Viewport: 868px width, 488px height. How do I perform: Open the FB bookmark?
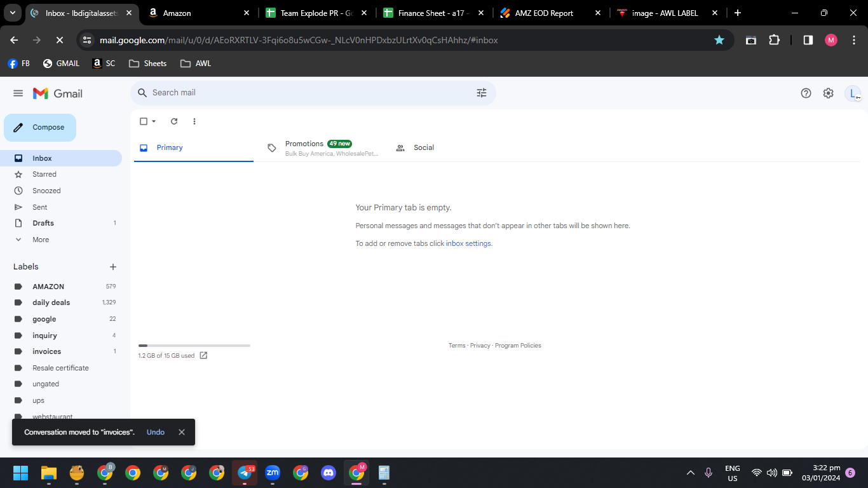click(18, 64)
